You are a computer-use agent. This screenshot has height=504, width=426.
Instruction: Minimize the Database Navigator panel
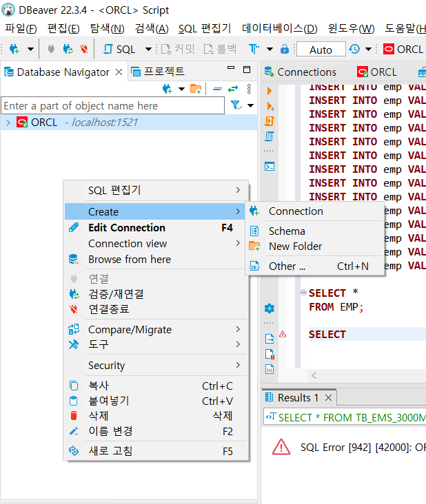(231, 68)
